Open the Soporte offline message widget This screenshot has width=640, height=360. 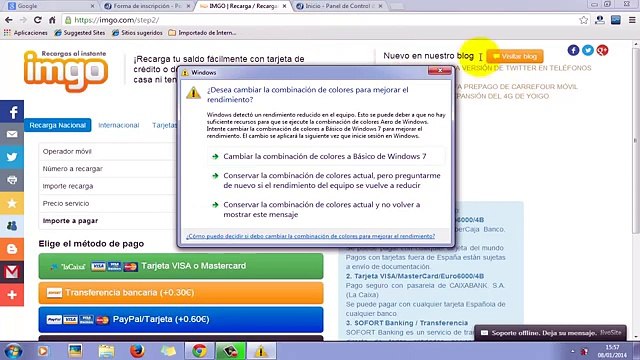click(550, 333)
